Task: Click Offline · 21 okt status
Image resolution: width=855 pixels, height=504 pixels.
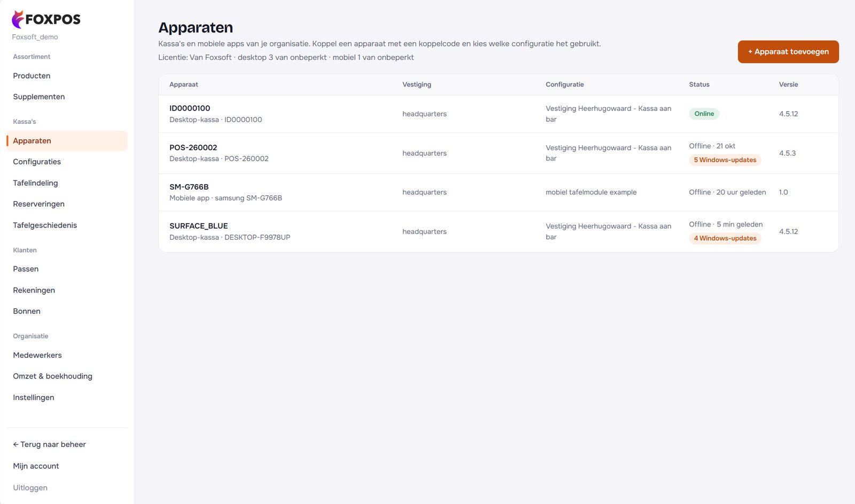Action: 712,146
